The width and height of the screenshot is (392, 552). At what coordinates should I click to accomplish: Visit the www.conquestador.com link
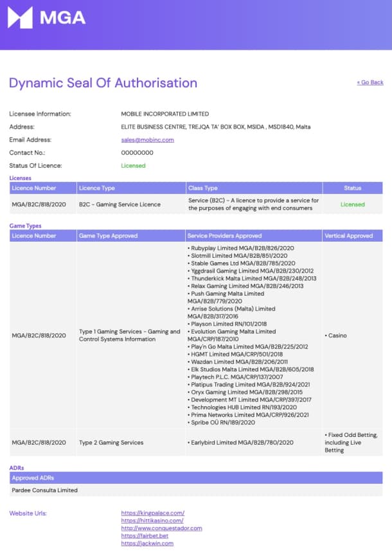pos(162,528)
